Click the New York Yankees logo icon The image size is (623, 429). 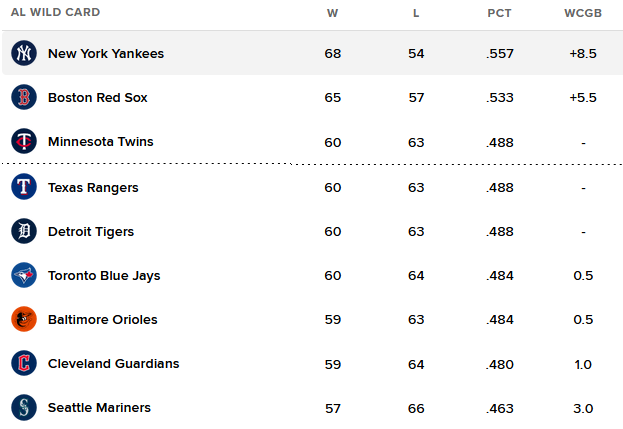(24, 53)
